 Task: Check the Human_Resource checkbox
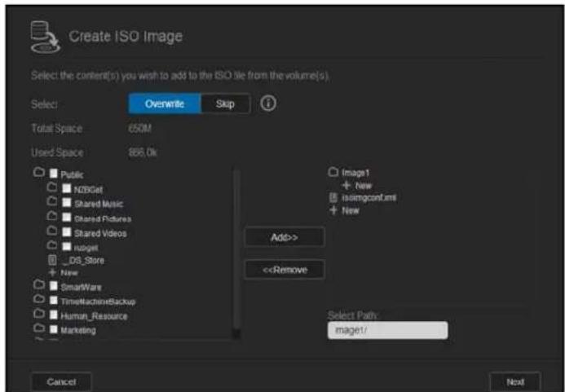coord(53,315)
